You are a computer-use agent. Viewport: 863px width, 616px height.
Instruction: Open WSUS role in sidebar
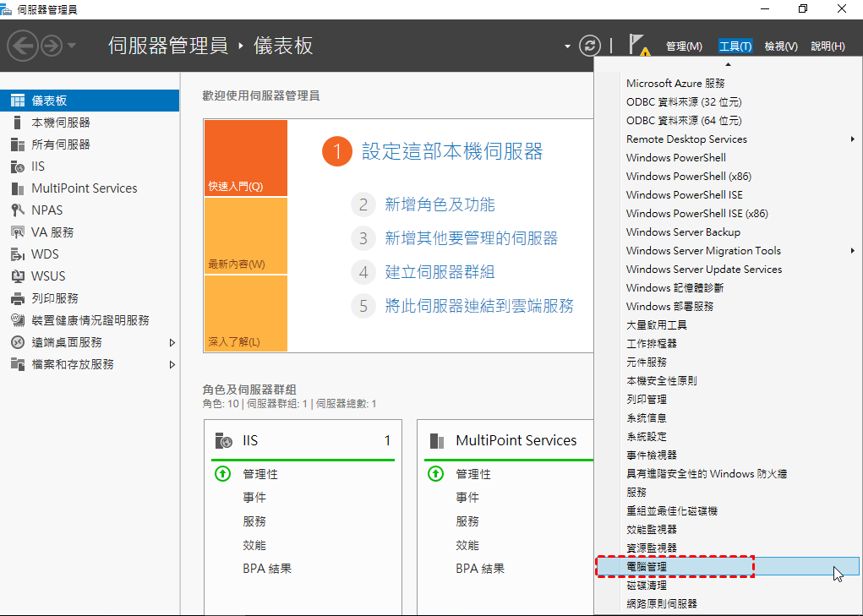pos(90,276)
